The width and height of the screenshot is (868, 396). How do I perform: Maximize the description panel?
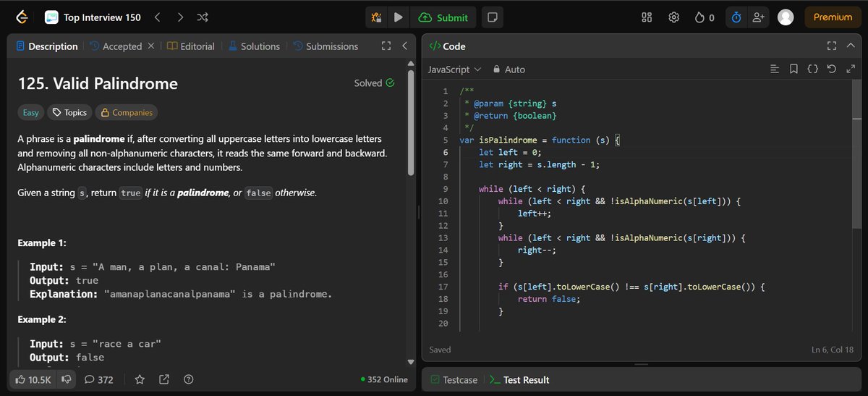click(x=386, y=46)
